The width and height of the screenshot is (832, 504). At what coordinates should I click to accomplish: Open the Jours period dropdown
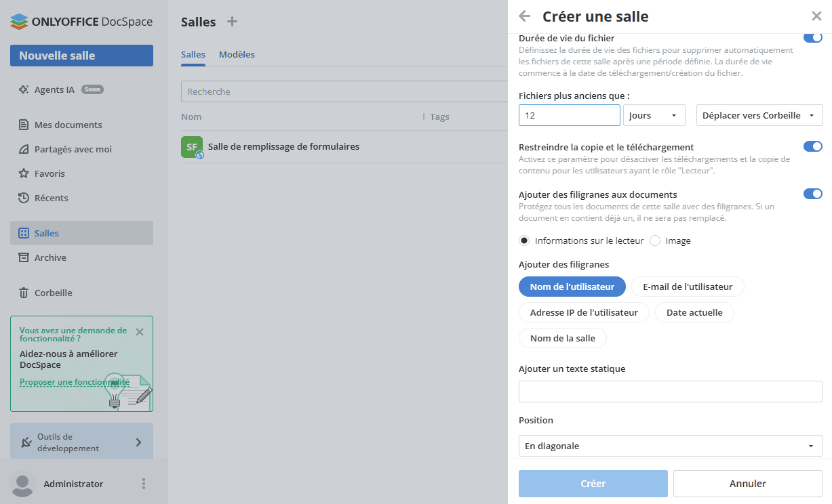pyautogui.click(x=654, y=115)
